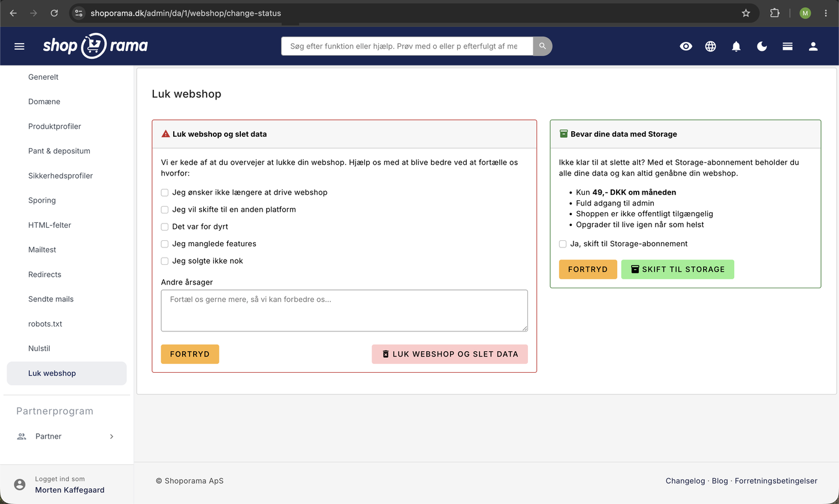This screenshot has height=504, width=839.
Task: Open Chrome three-dot menu
Action: pyautogui.click(x=826, y=13)
